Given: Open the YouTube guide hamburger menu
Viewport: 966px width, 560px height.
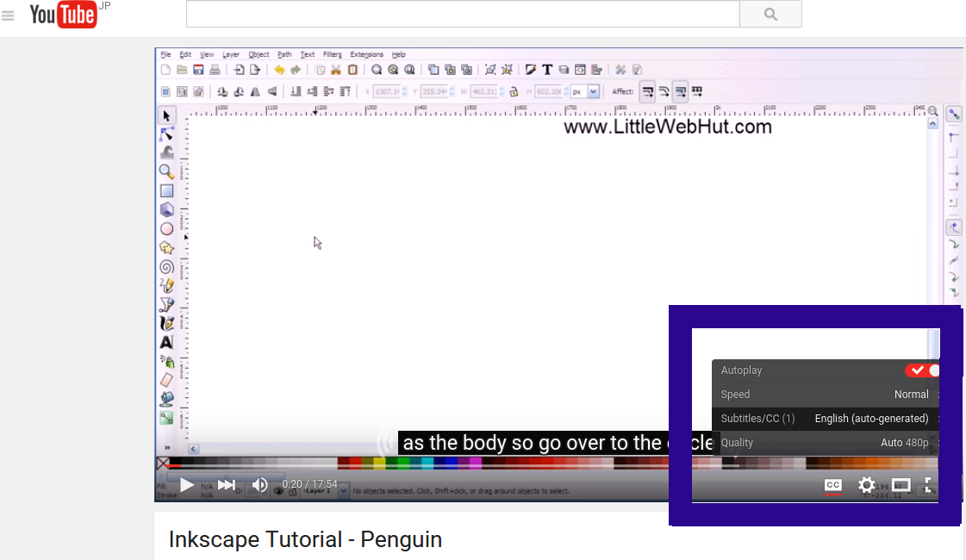Looking at the screenshot, I should (x=8, y=16).
